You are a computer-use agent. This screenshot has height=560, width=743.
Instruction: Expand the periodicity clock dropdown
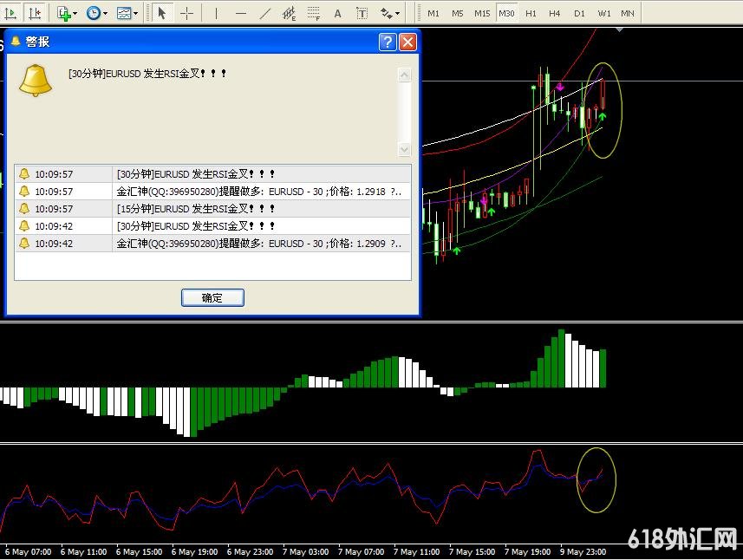[x=105, y=14]
